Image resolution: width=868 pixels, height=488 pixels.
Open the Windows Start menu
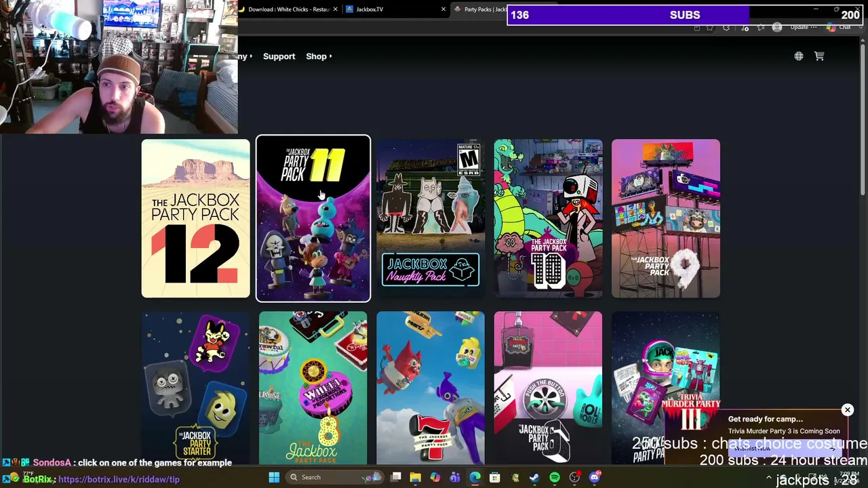pyautogui.click(x=274, y=477)
